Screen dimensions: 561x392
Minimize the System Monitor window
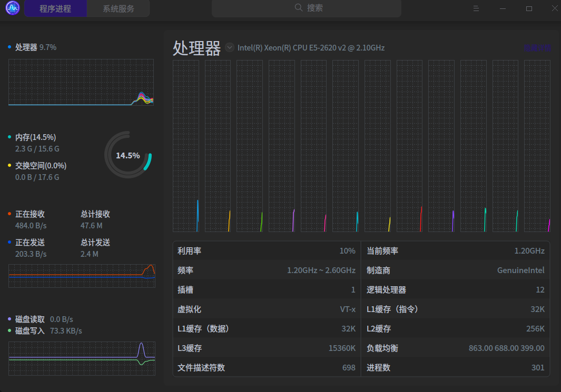(x=503, y=8)
